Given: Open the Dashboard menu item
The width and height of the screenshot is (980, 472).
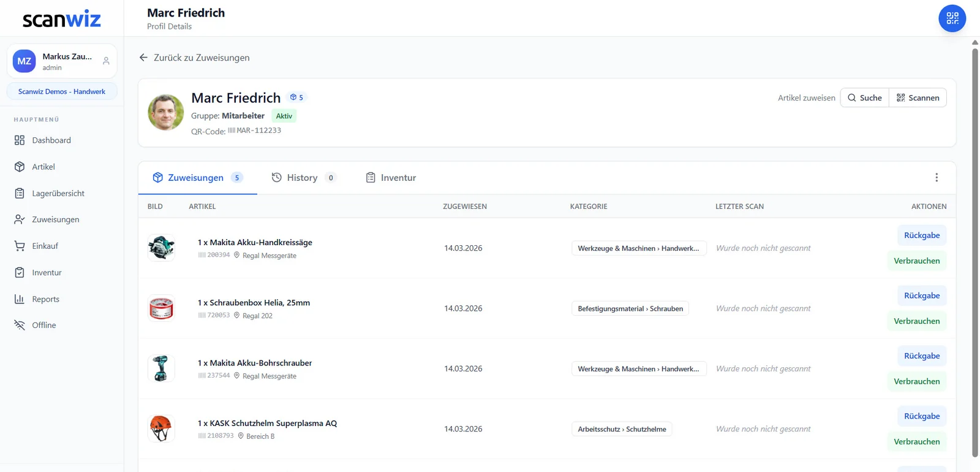Looking at the screenshot, I should tap(62, 140).
